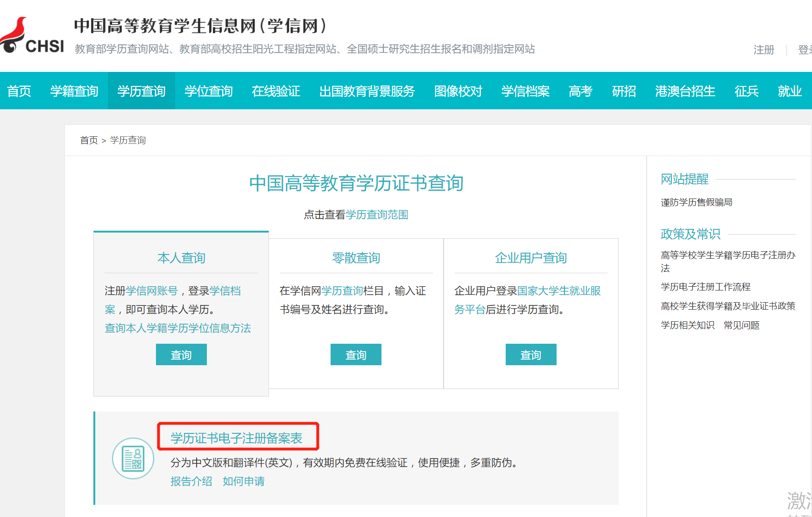Screen dimensions: 812x517
Task: Open 谨防学历售假骗局 reminder
Action: click(697, 202)
